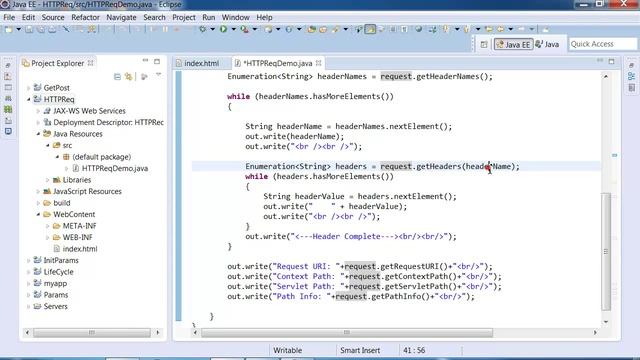Maximize the Project Explorer view
The width and height of the screenshot is (640, 360).
coord(157,61)
